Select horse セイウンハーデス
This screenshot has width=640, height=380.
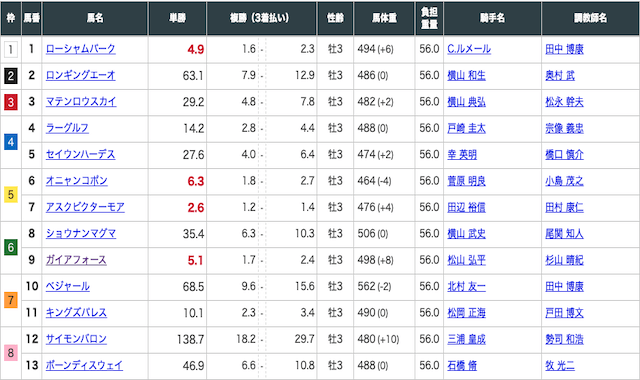(x=80, y=154)
